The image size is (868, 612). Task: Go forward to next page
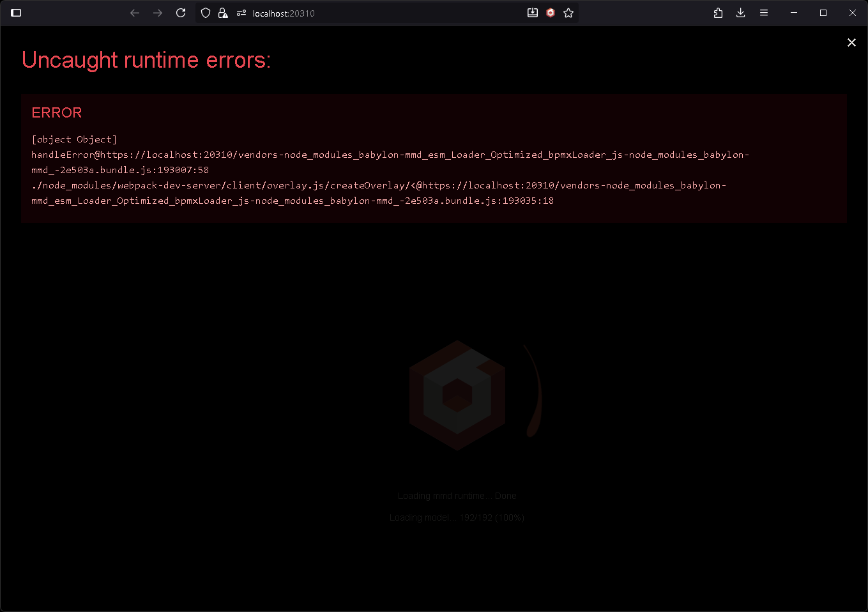pos(158,13)
